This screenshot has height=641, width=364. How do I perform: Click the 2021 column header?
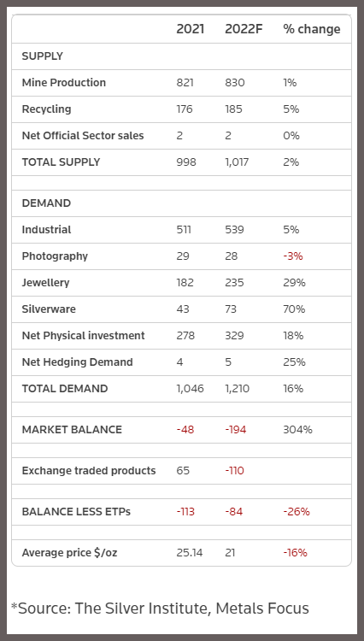coord(190,29)
